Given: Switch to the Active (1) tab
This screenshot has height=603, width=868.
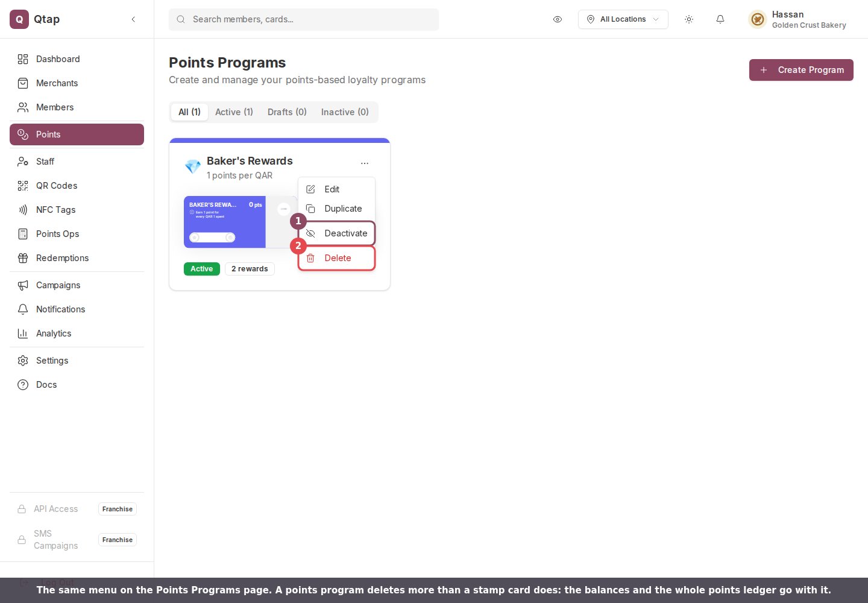Looking at the screenshot, I should click(x=234, y=112).
